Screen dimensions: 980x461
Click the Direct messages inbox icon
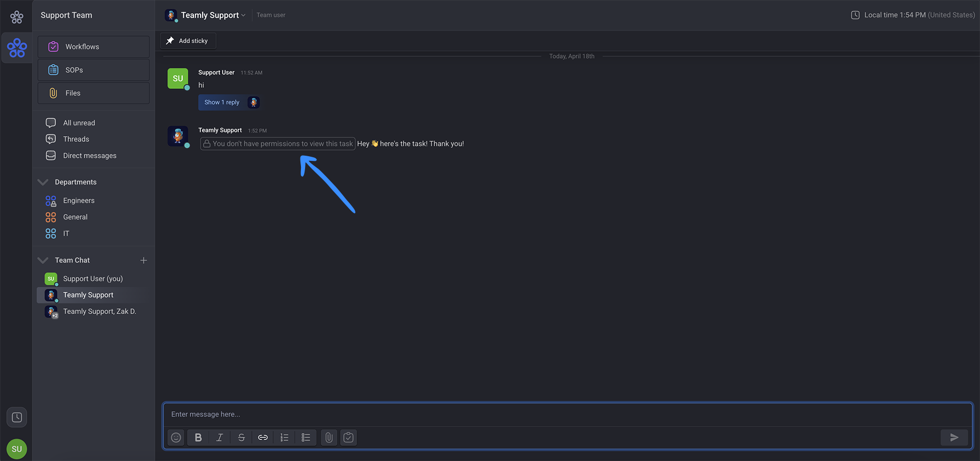[x=51, y=156]
